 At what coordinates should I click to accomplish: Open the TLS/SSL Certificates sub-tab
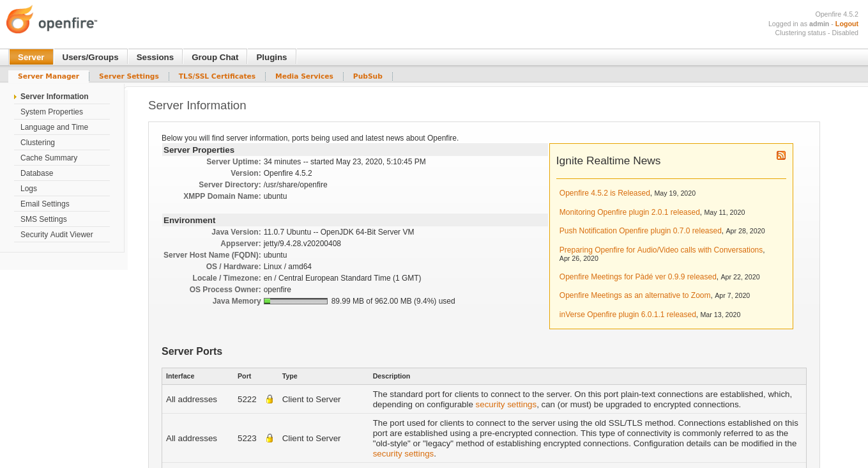(217, 76)
